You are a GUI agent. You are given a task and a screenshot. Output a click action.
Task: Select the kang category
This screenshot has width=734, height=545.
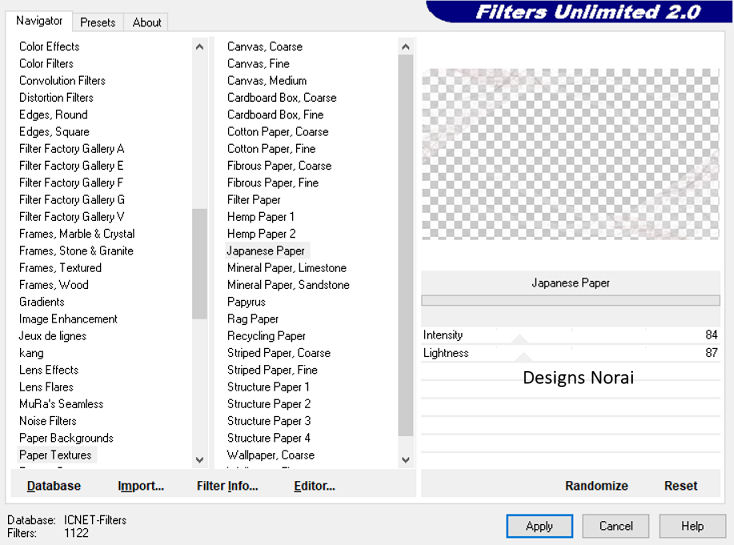pyautogui.click(x=31, y=353)
